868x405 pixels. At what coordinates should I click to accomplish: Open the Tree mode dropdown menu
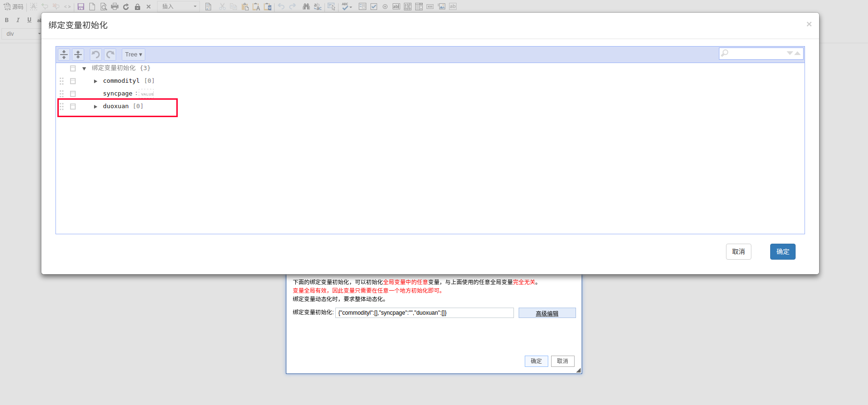[134, 55]
